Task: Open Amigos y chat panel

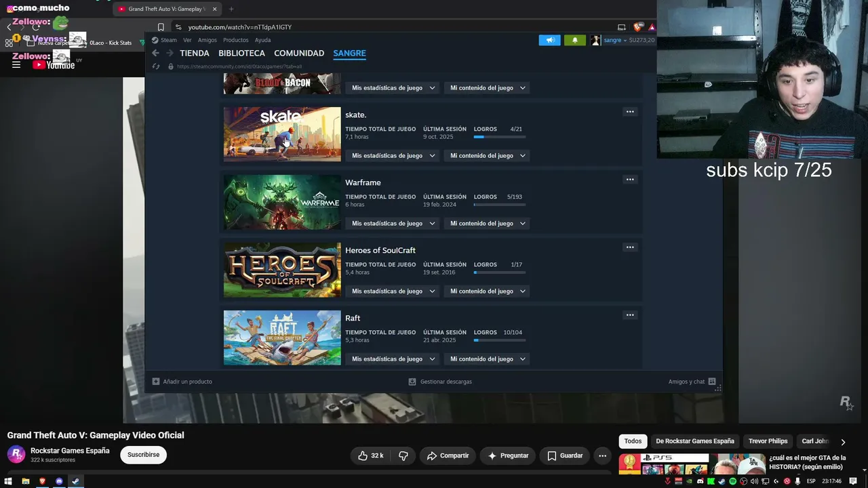Action: tap(692, 382)
